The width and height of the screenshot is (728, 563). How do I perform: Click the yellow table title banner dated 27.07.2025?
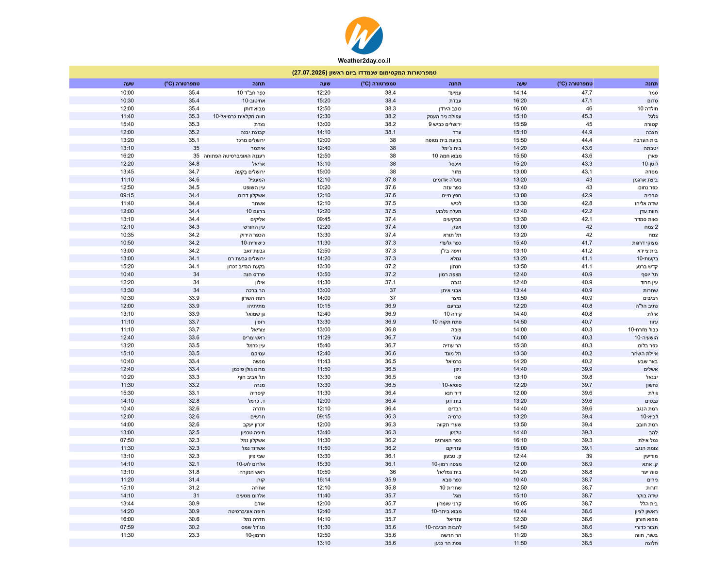tap(364, 72)
